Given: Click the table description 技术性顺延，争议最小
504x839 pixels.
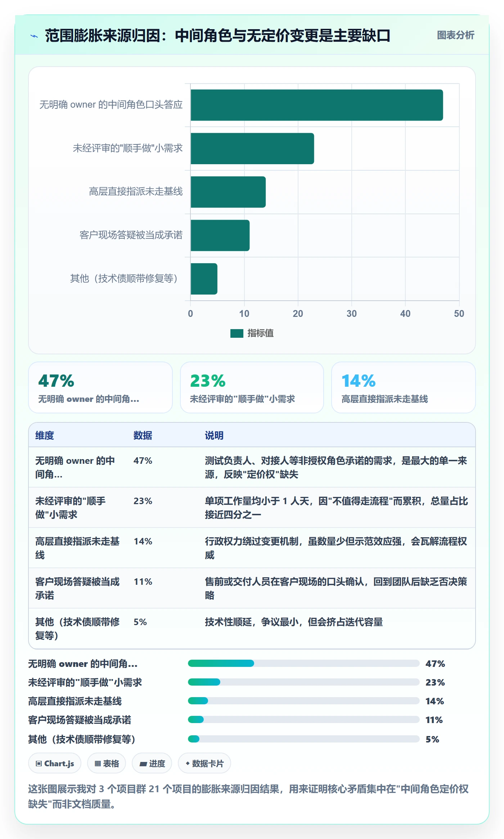Looking at the screenshot, I should (x=294, y=622).
